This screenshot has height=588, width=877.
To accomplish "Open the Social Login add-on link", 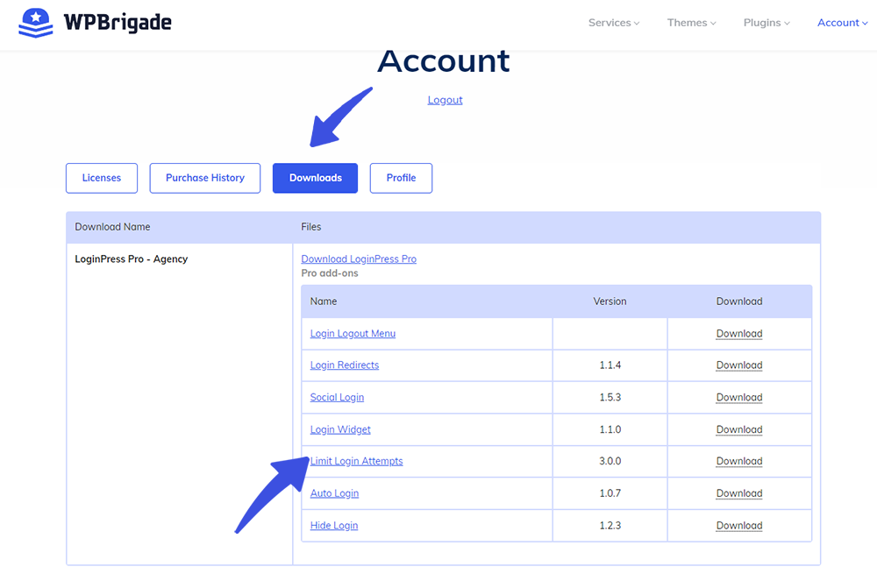I will (337, 397).
